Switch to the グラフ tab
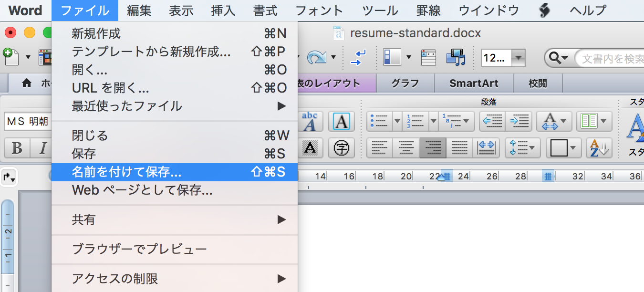The width and height of the screenshot is (644, 292). pyautogui.click(x=405, y=83)
